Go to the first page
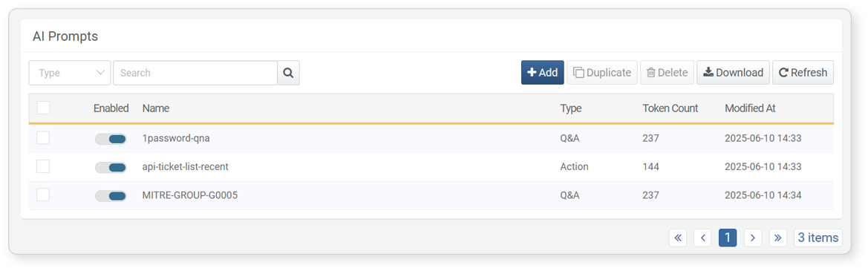The width and height of the screenshot is (868, 271). point(678,238)
